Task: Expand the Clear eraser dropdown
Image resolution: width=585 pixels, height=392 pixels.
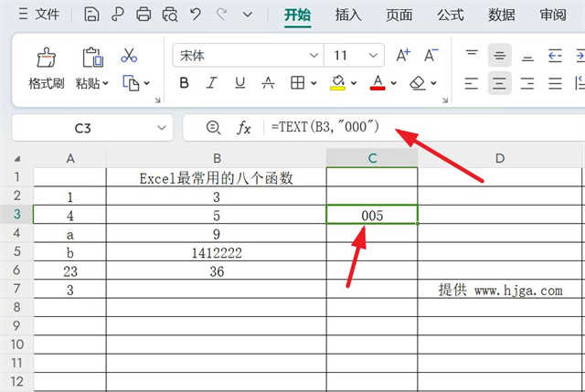Action: pyautogui.click(x=433, y=83)
